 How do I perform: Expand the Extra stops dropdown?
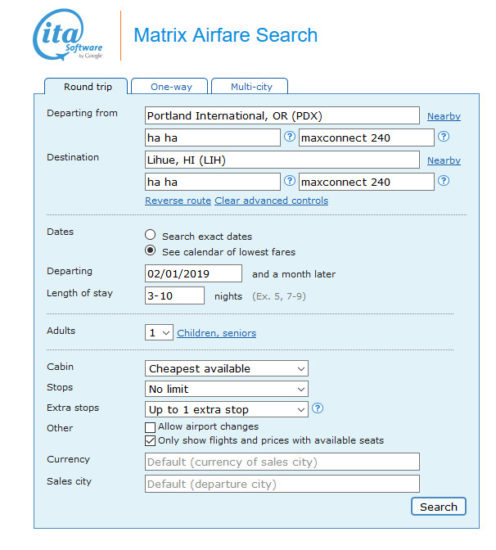click(227, 409)
